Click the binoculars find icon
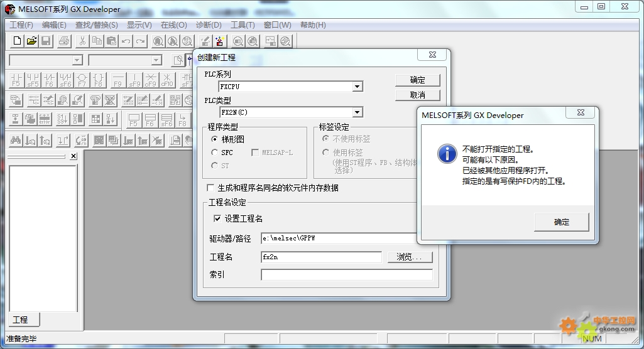This screenshot has height=349, width=644. point(16,141)
